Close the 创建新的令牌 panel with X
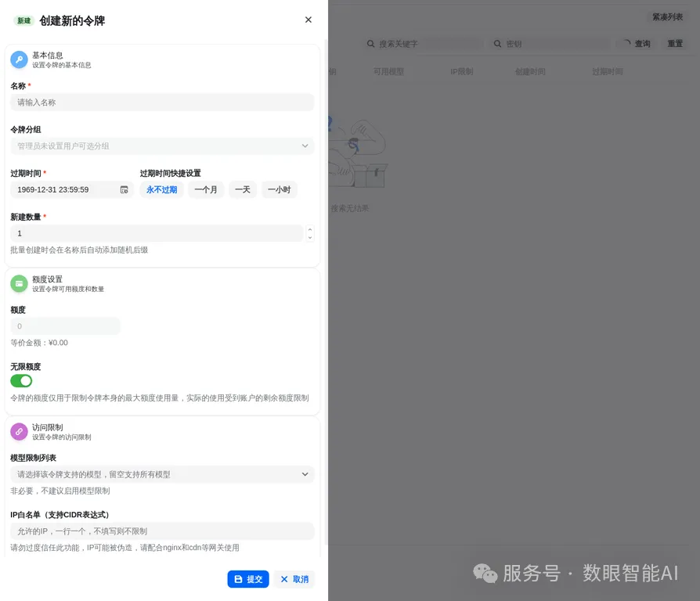The height and width of the screenshot is (601, 700). (x=308, y=20)
